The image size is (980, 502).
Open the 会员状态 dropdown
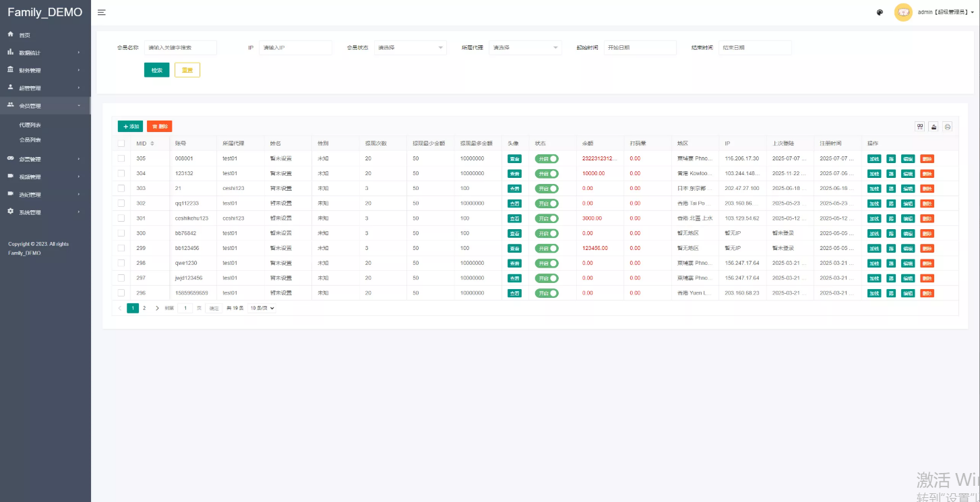coord(410,48)
